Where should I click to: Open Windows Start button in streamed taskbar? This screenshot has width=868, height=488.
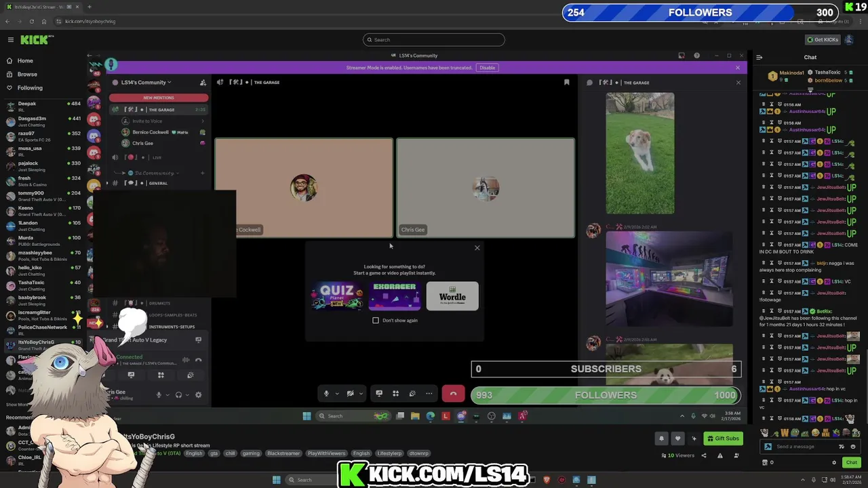coord(307,416)
